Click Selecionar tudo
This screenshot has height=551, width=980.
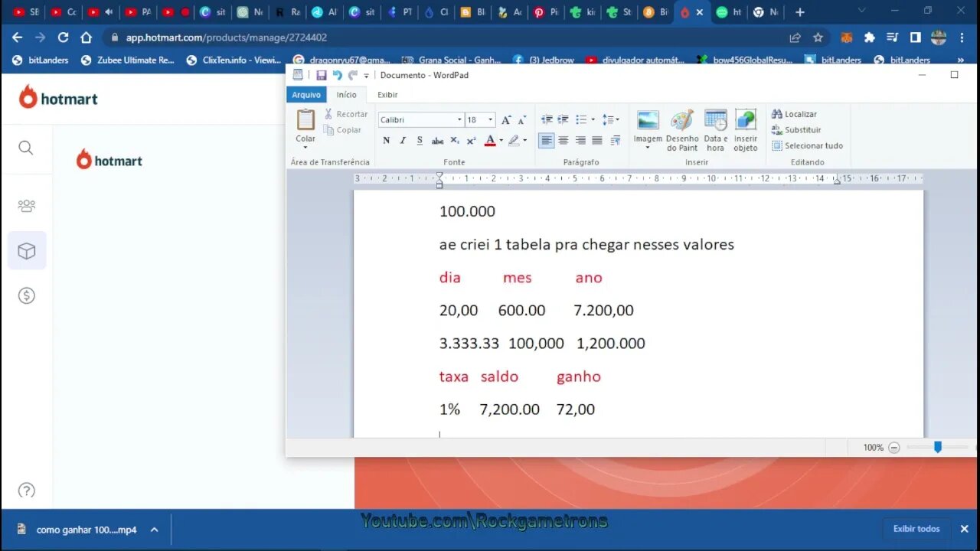click(807, 145)
